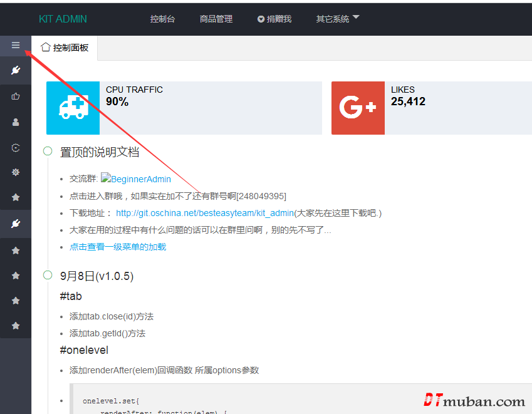
Task: Click the BeginnerAdmin group image link
Action: [136, 179]
